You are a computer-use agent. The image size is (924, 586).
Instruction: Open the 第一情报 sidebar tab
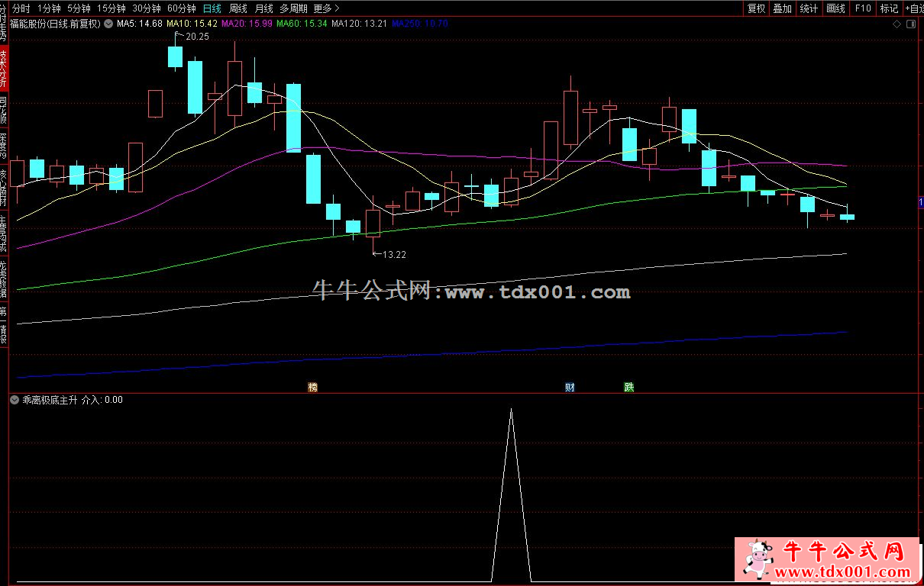4,324
